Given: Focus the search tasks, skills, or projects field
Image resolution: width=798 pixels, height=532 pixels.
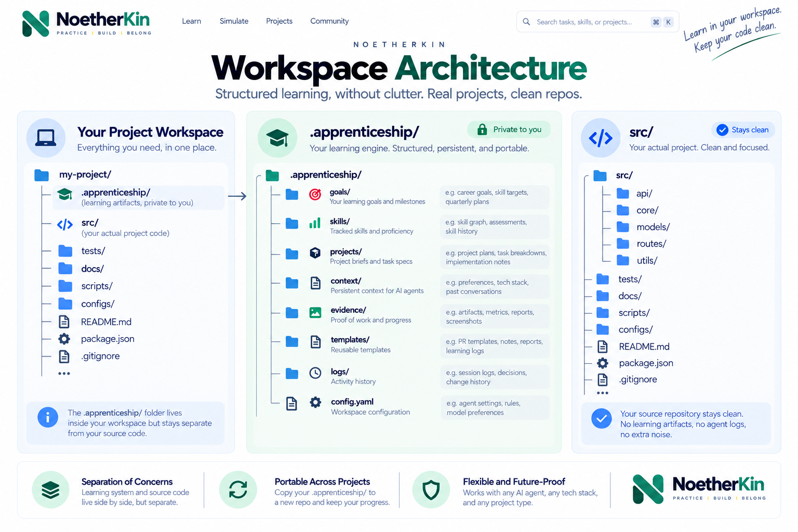Looking at the screenshot, I should coord(597,22).
